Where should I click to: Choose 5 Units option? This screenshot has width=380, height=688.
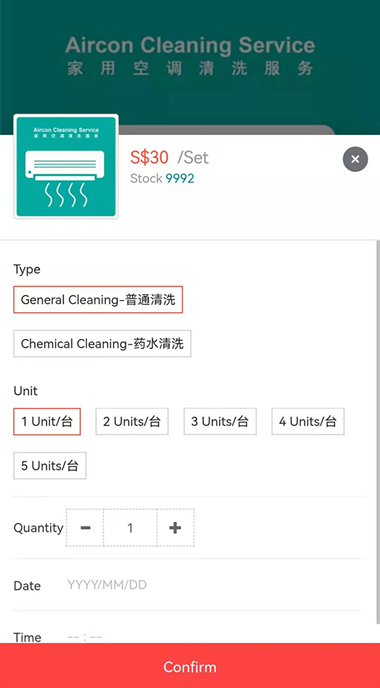click(x=50, y=466)
